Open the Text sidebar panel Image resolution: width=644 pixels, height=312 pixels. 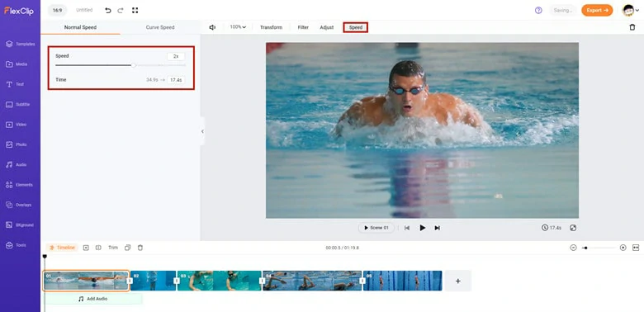[15, 84]
